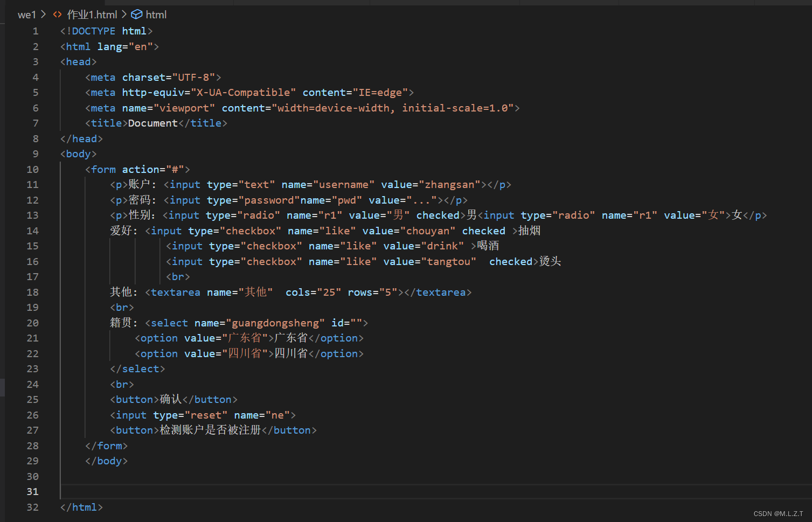The height and width of the screenshot is (522, 812).
Task: Click 'pwd' name value on line 12
Action: pyautogui.click(x=347, y=200)
